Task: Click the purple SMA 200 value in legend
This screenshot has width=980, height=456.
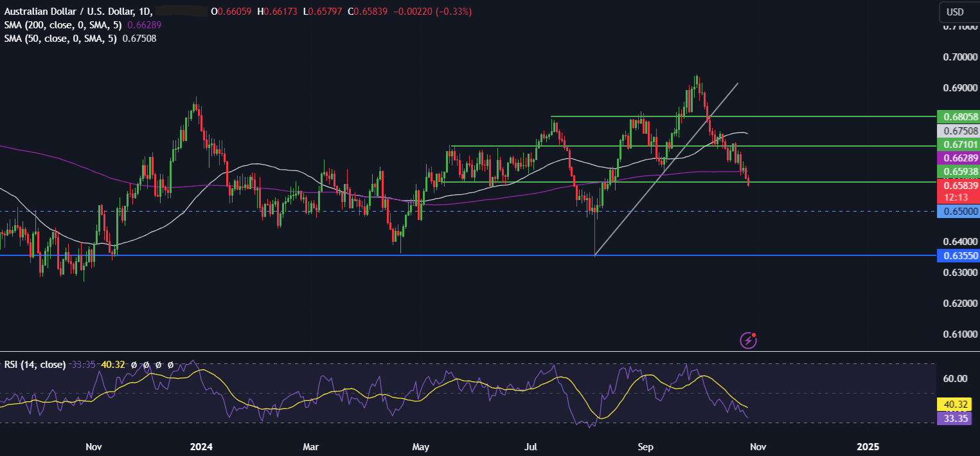Action: pyautogui.click(x=145, y=25)
